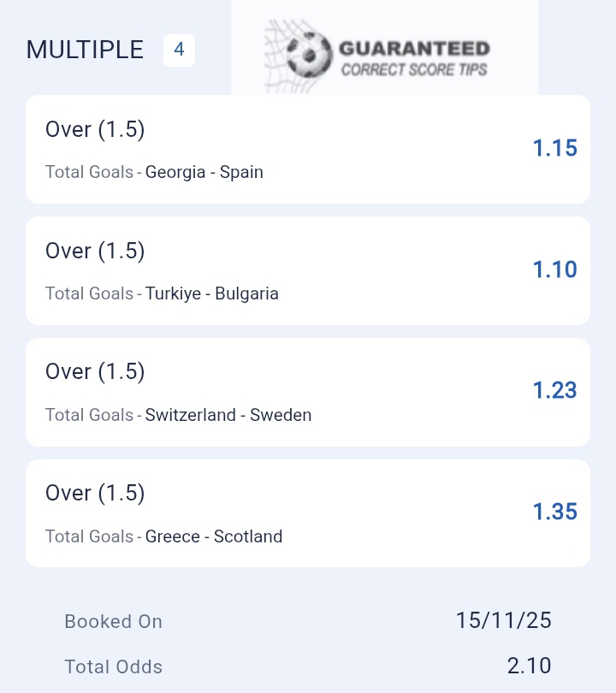The width and height of the screenshot is (616, 693).
Task: Tap the selections count badge showing 4
Action: click(x=179, y=50)
